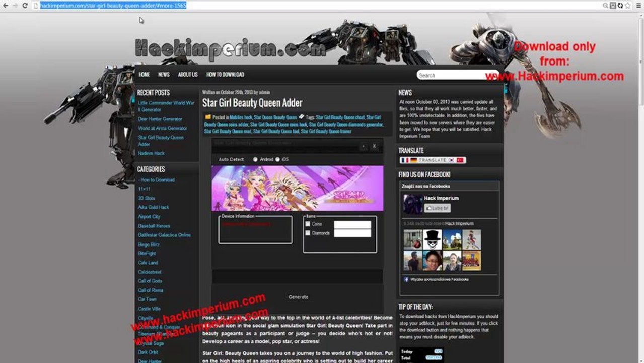Image resolution: width=644 pixels, height=363 pixels.
Task: Minimize the generator dialog with the dash button
Action: 363,146
